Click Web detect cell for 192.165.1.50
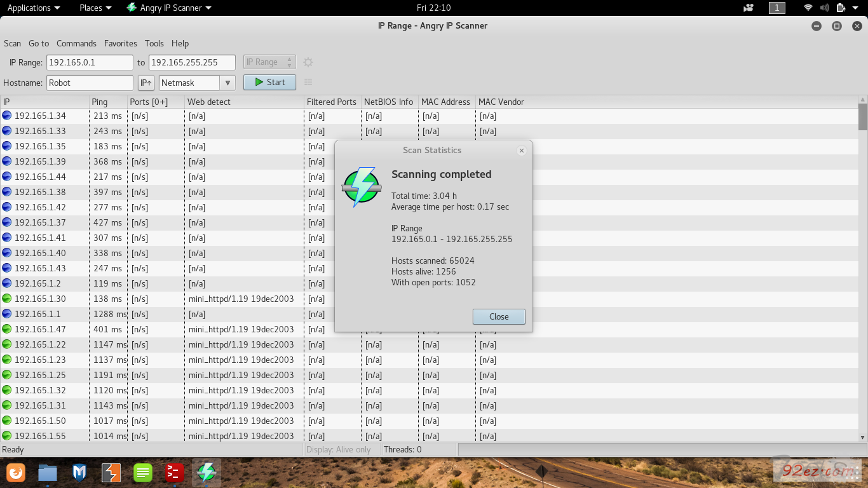The image size is (868, 488). 245,421
